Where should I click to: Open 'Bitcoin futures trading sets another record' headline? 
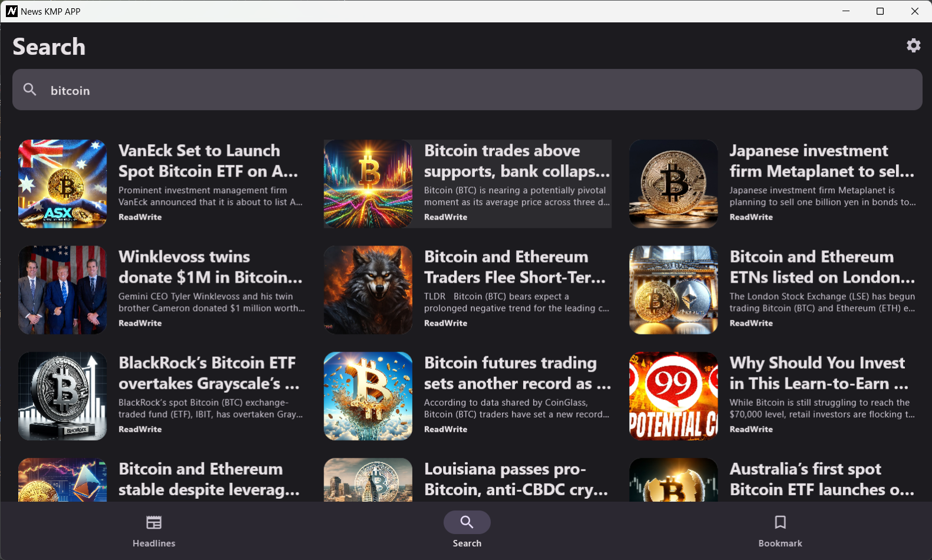[x=517, y=373]
